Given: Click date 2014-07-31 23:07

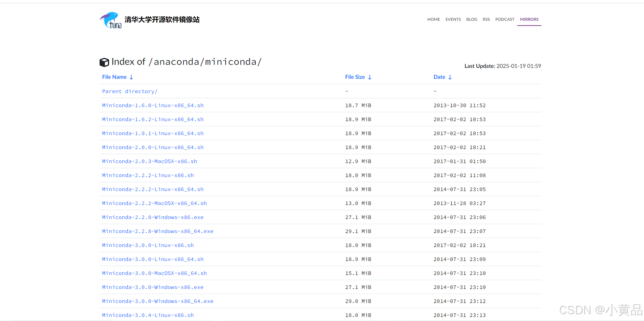Looking at the screenshot, I should [460, 231].
